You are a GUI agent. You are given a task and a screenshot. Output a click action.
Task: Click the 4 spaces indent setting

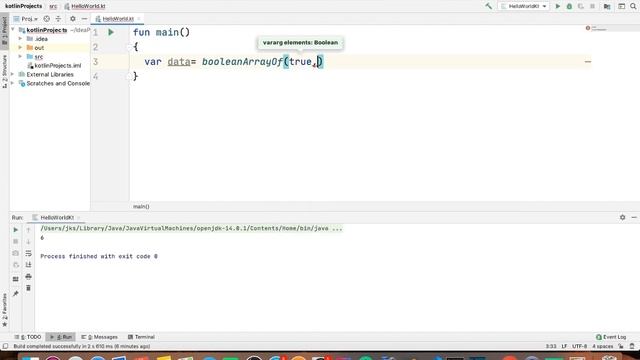coord(603,347)
